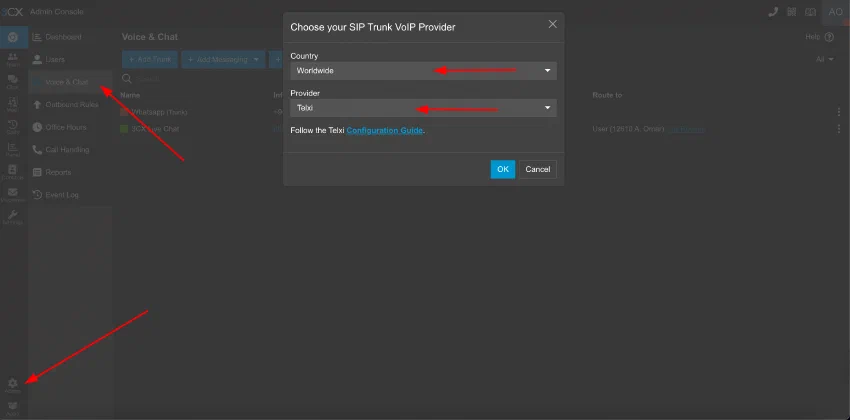Click the Outbound Rules up-arrow icon

click(x=37, y=105)
